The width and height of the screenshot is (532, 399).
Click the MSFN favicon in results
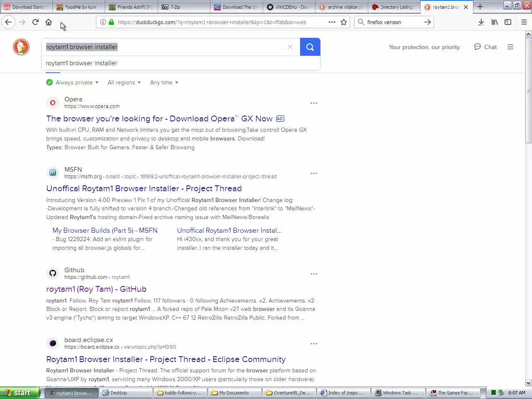(x=53, y=172)
